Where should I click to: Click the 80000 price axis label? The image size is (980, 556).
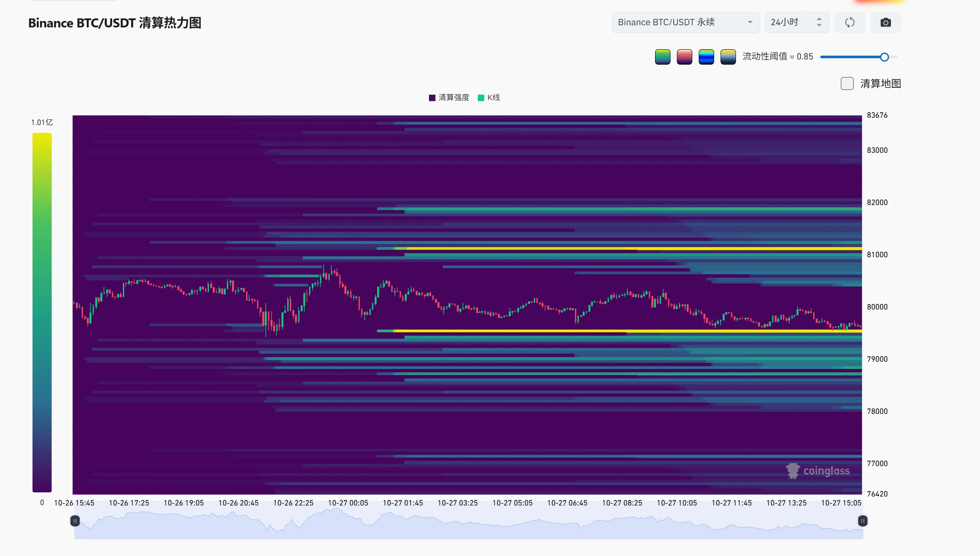pos(877,307)
